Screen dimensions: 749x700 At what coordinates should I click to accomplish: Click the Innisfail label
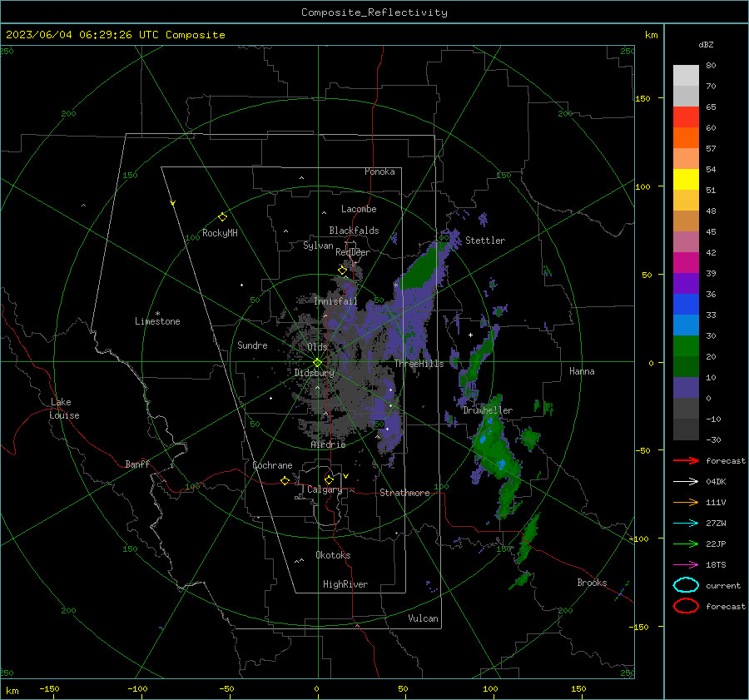coord(335,301)
